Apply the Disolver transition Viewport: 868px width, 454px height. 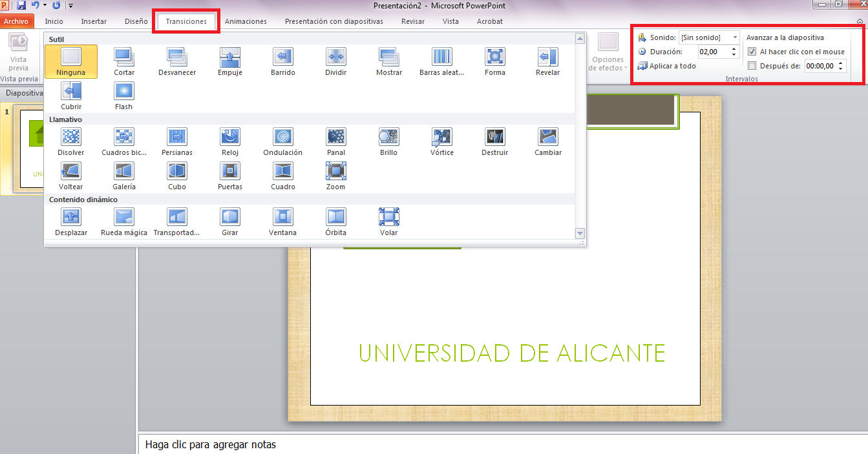point(71,141)
